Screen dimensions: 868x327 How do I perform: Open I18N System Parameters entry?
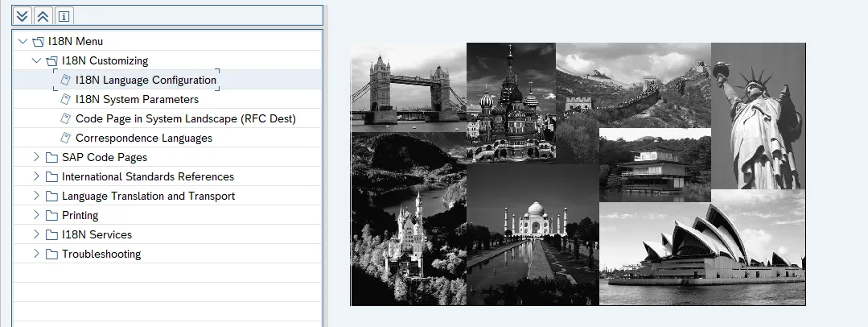(138, 99)
